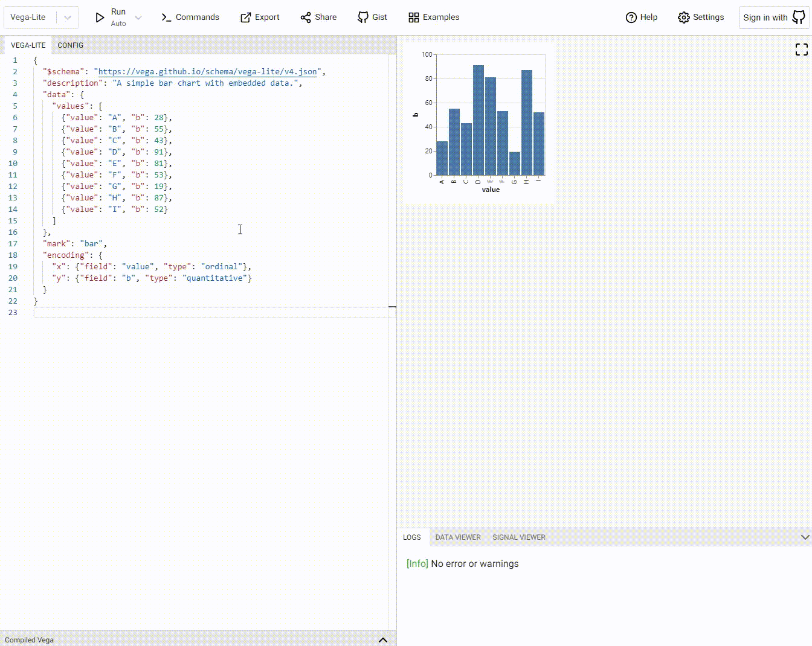
Task: Switch to the VEGA-LITE editor tab
Action: [x=28, y=45]
